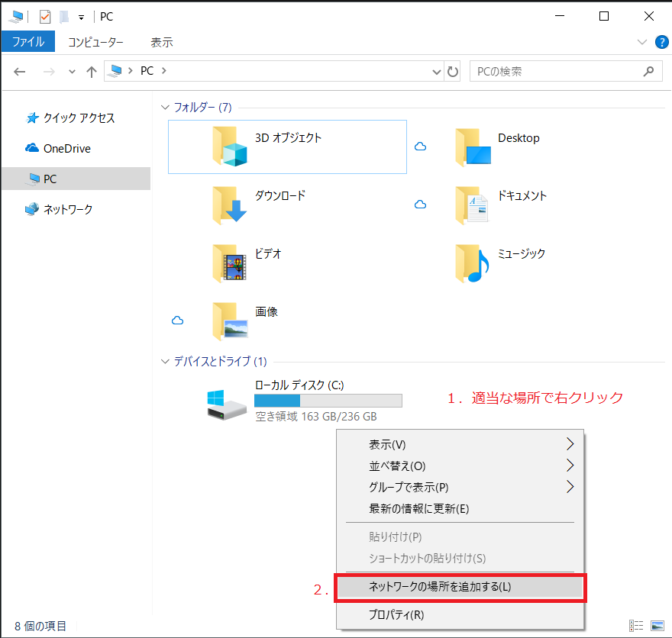Image resolution: width=672 pixels, height=638 pixels.
Task: Click the help question mark icon
Action: [661, 42]
